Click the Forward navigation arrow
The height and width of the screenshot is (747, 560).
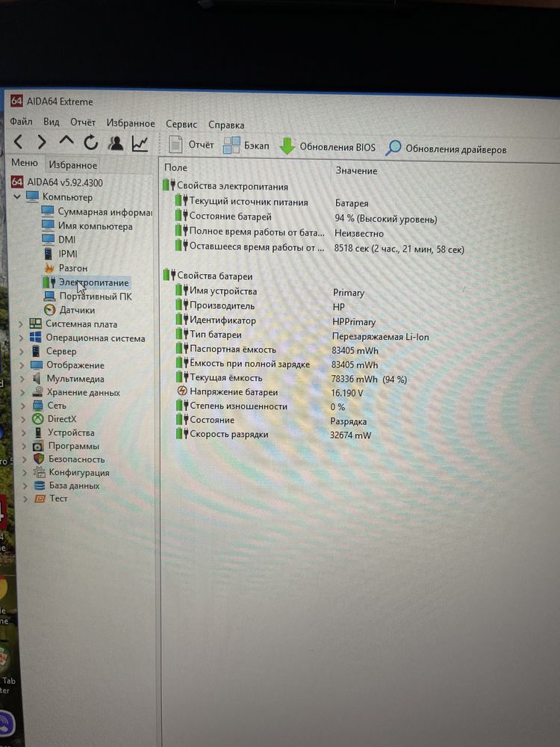pos(42,141)
